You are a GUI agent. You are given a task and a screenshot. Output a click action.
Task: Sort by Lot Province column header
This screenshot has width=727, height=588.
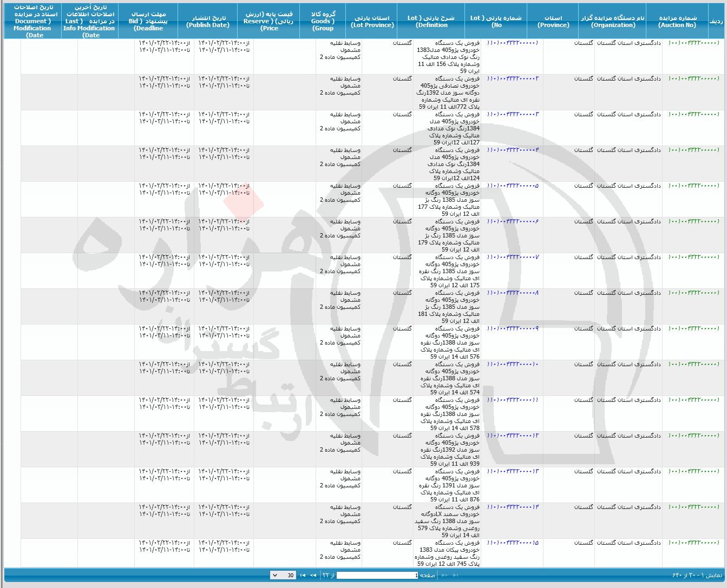point(372,21)
